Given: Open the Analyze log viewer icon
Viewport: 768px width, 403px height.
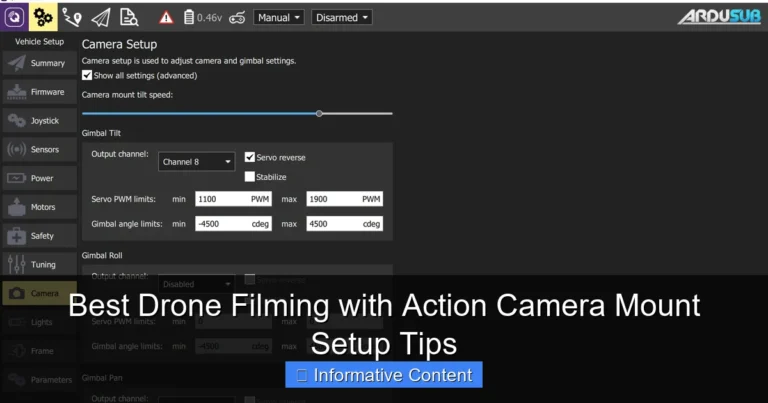Looking at the screenshot, I should pyautogui.click(x=129, y=18).
